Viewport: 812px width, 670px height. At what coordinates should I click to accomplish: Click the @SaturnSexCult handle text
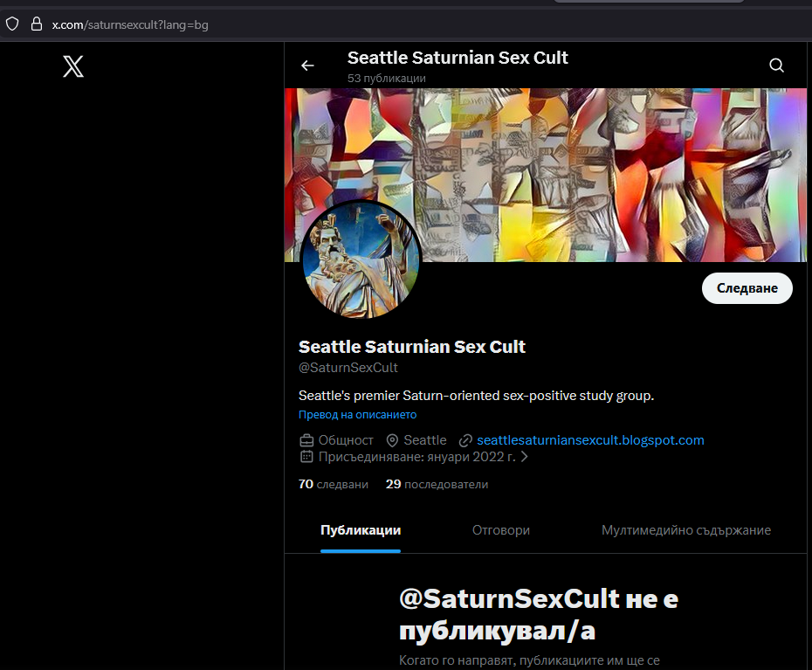coord(348,368)
